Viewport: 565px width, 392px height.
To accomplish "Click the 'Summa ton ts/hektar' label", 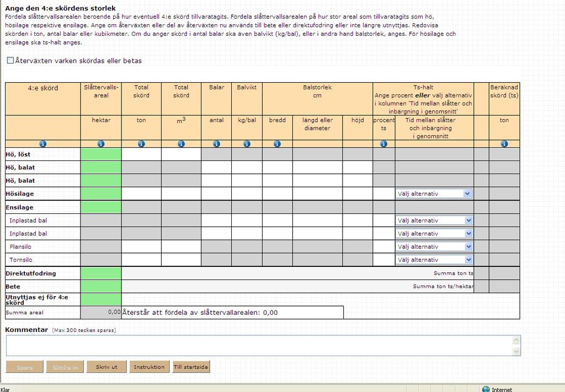I will 443,287.
